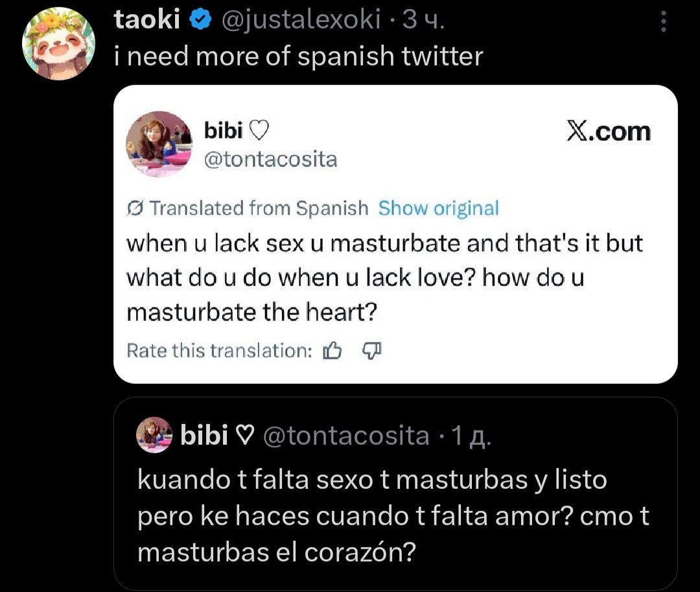Screen dimensions: 700x592
Task: Click the X.com logo in the image
Action: [x=607, y=132]
